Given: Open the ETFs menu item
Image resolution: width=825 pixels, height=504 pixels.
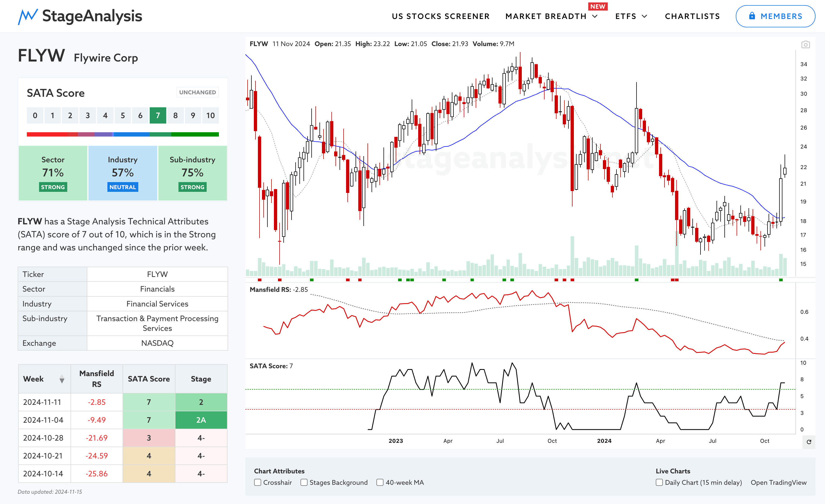Looking at the screenshot, I should [626, 16].
